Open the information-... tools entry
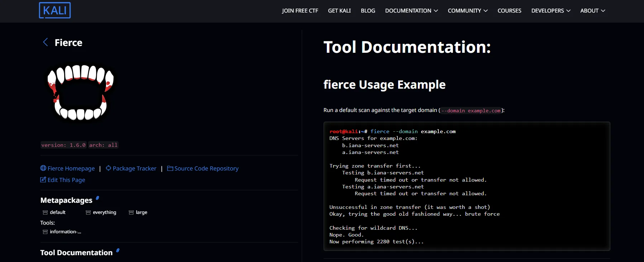 pyautogui.click(x=65, y=232)
